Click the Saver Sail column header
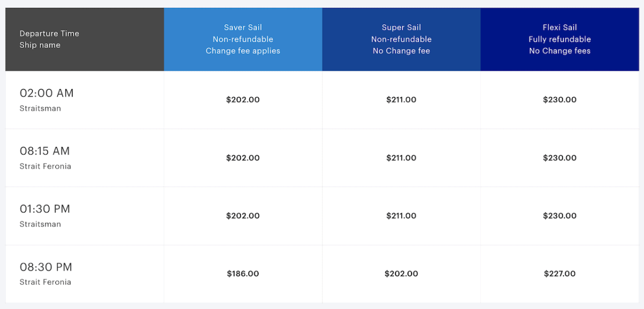 coord(243,39)
